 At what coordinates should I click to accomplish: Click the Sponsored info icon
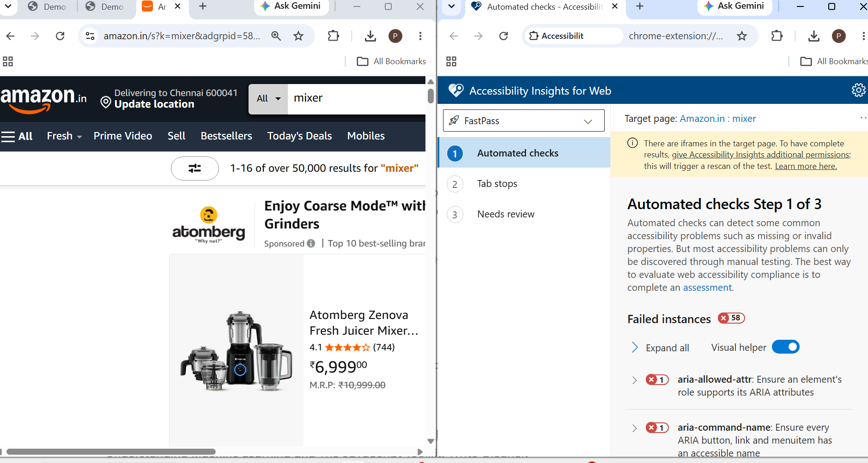pos(311,243)
